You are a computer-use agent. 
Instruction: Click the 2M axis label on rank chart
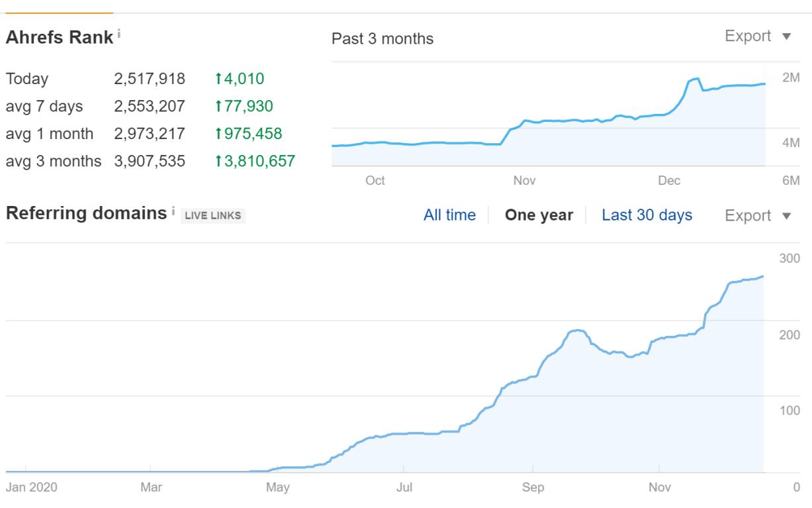pyautogui.click(x=791, y=77)
